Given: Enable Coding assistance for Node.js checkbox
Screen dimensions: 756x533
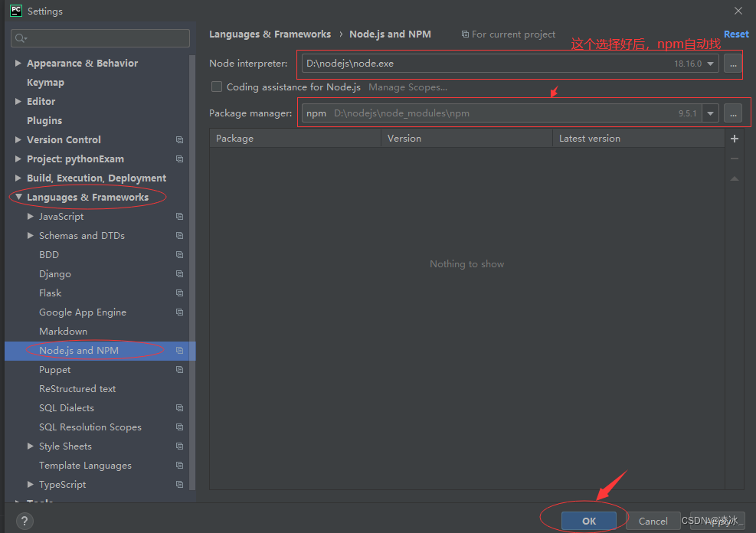Looking at the screenshot, I should (217, 87).
